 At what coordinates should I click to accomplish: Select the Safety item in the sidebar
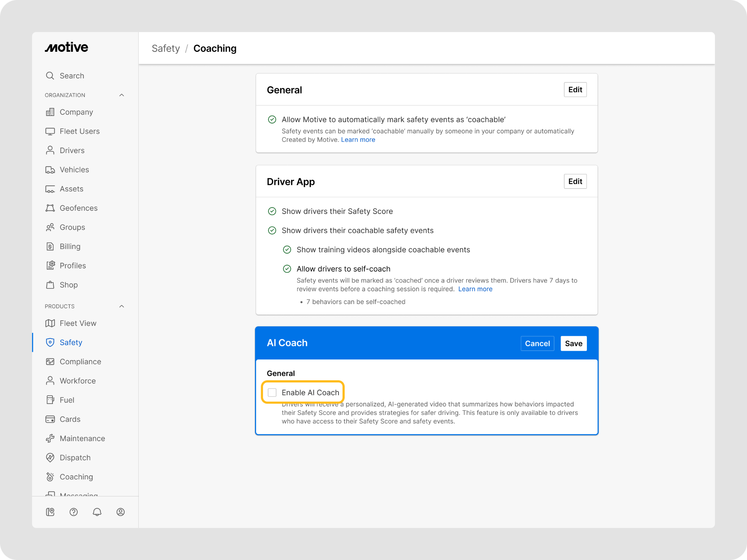tap(85, 342)
